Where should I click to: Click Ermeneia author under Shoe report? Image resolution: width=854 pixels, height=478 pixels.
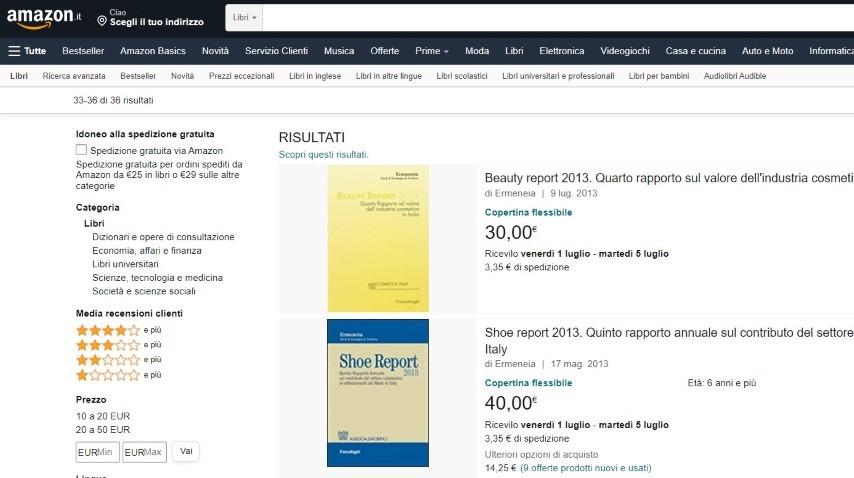coord(515,364)
